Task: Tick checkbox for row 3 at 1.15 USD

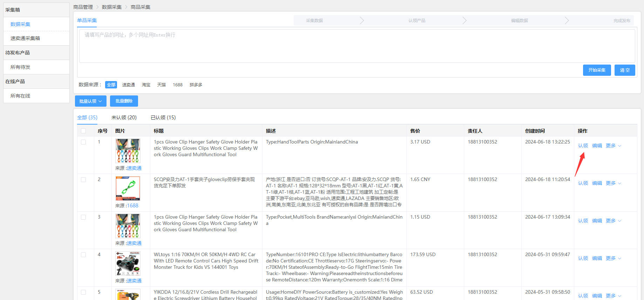Action: (x=83, y=217)
